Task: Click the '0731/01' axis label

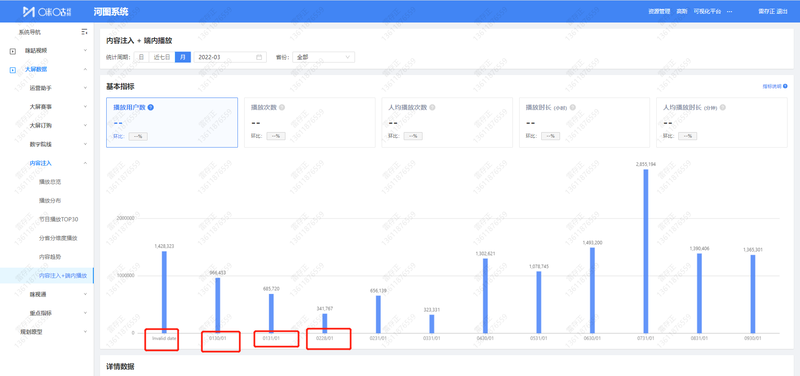Action: click(645, 338)
